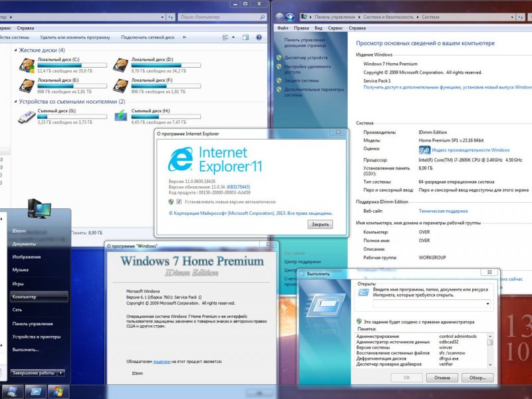The image size is (532, 399).
Task: Click the scrollbar thumb in Run hints list
Action: click(x=490, y=342)
